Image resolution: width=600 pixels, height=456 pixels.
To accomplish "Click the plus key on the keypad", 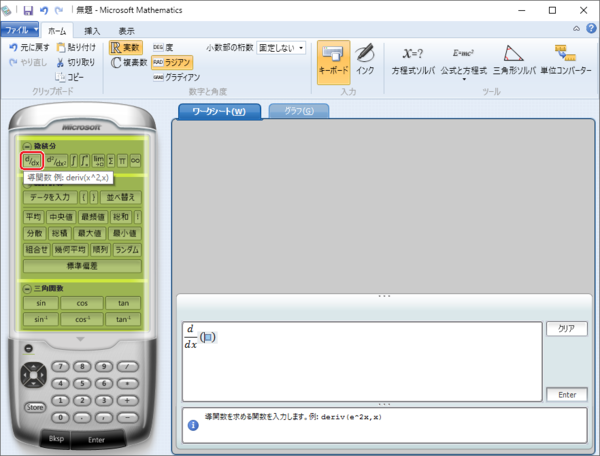I will (127, 401).
